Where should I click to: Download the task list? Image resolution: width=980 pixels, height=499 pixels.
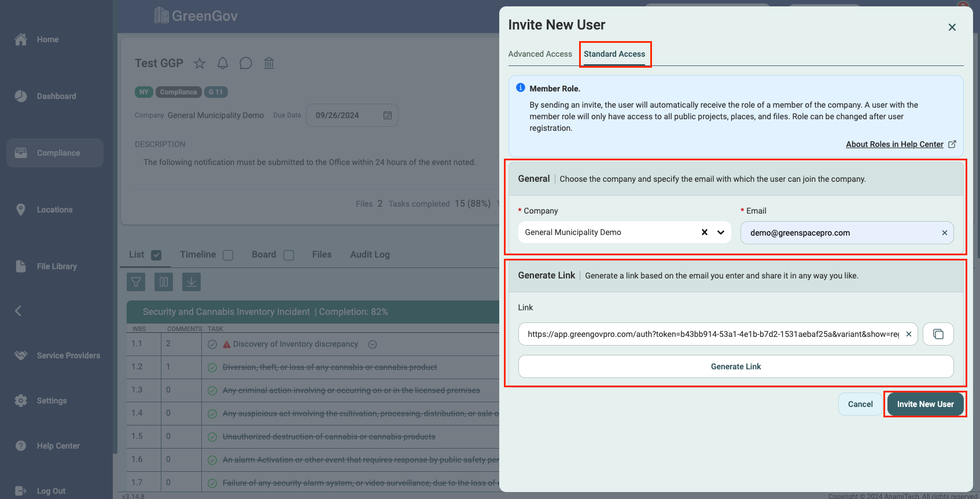[x=191, y=282]
